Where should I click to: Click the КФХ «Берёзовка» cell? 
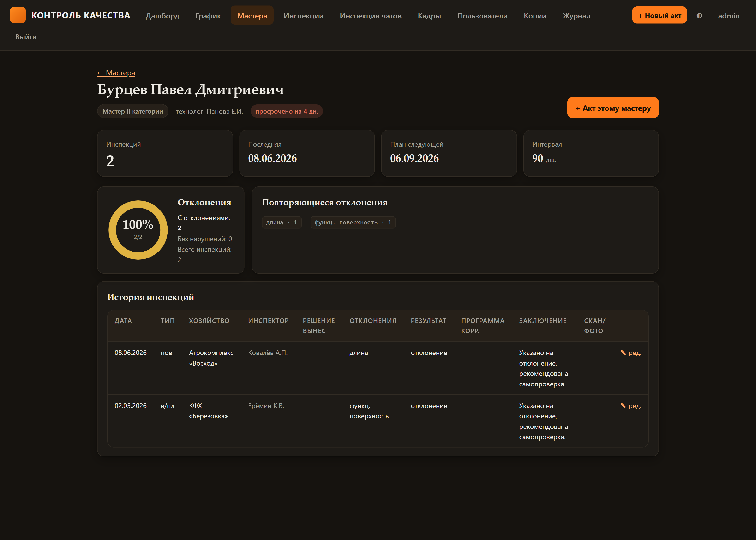tap(209, 411)
